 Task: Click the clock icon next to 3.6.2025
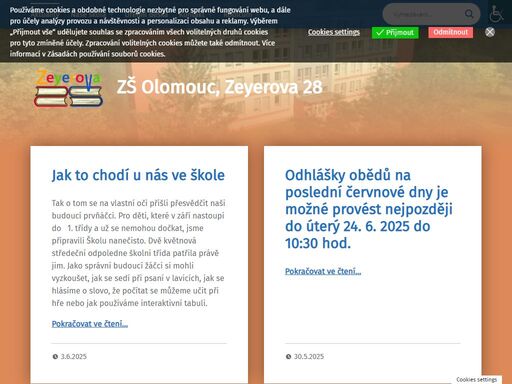pyautogui.click(x=55, y=356)
